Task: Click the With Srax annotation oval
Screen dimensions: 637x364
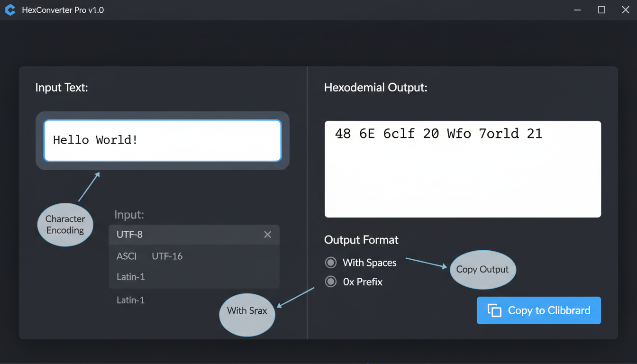Action: click(247, 315)
